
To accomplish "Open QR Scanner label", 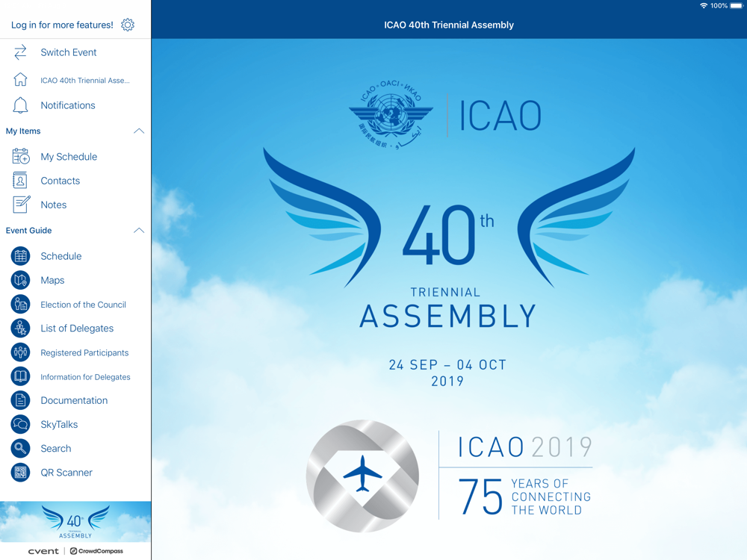I will [66, 473].
